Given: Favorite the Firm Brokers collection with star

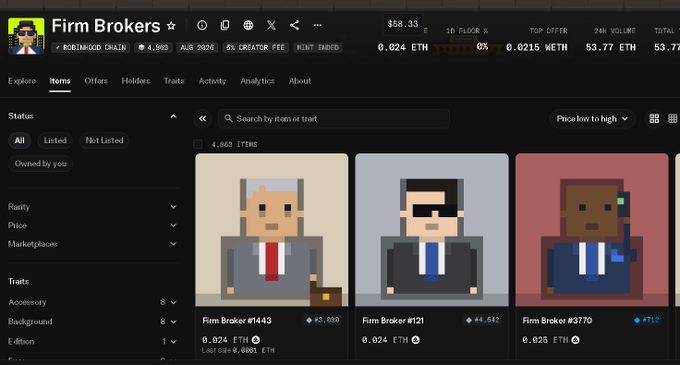Looking at the screenshot, I should [x=171, y=26].
